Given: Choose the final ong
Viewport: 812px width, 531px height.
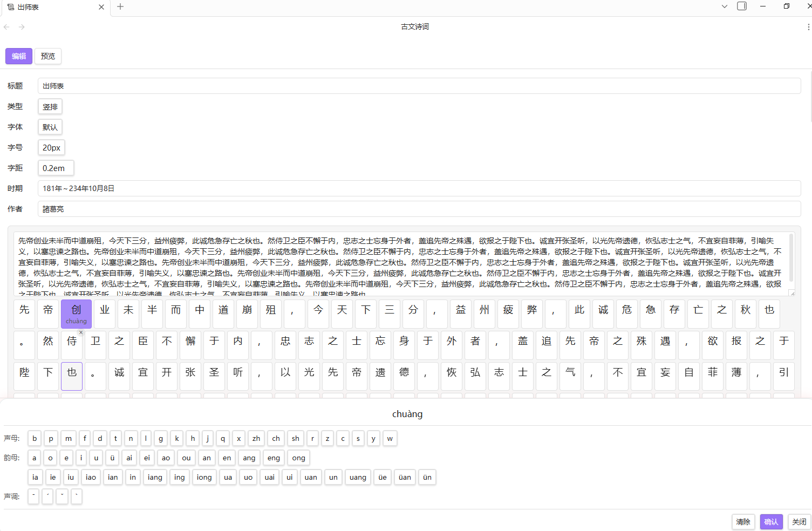Looking at the screenshot, I should click(299, 458).
